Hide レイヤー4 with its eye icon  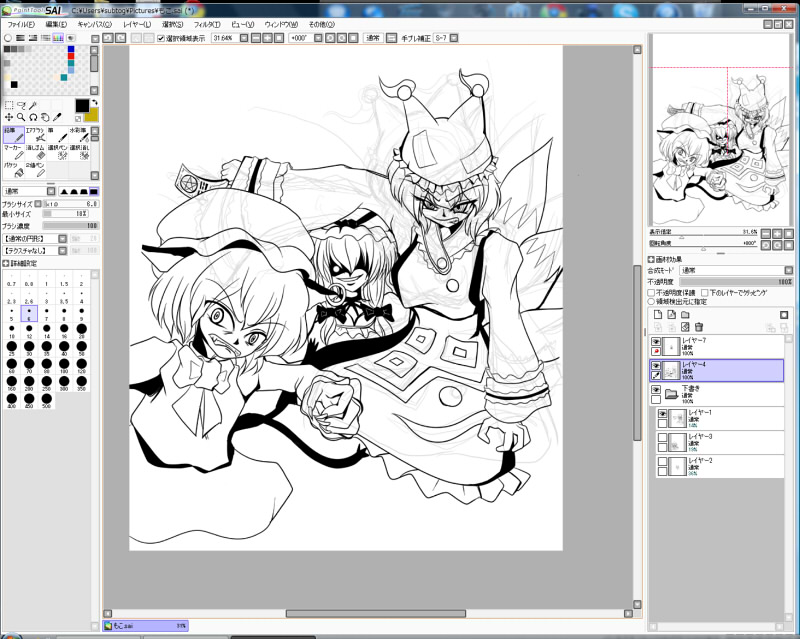[656, 365]
